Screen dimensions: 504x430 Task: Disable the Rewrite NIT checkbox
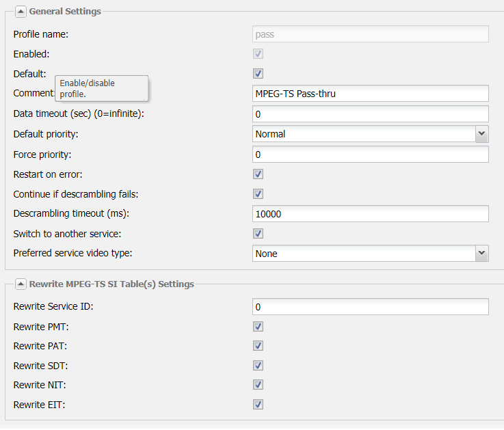(258, 385)
